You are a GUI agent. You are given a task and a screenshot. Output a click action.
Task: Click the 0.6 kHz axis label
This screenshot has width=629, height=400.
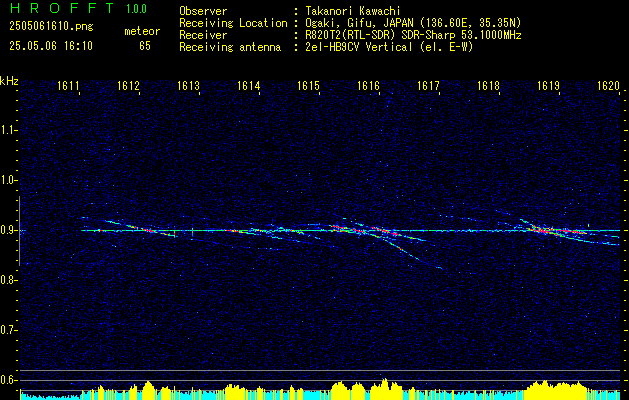pyautogui.click(x=7, y=380)
